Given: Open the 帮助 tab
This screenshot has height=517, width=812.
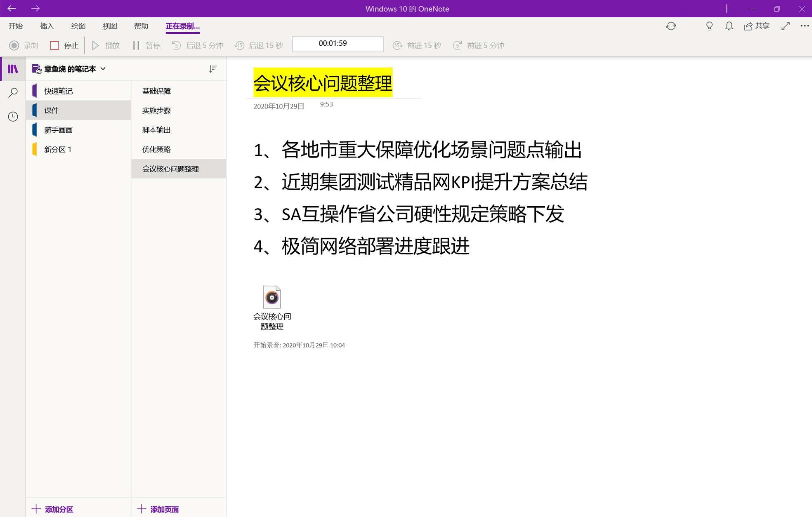Looking at the screenshot, I should coord(141,26).
